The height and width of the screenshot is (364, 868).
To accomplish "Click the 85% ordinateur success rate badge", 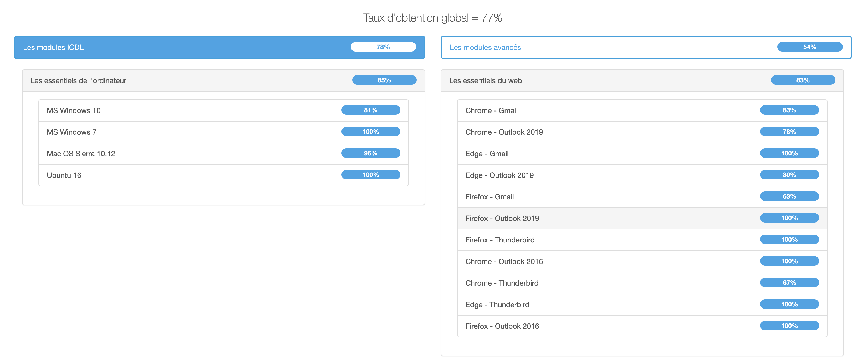I will click(384, 80).
